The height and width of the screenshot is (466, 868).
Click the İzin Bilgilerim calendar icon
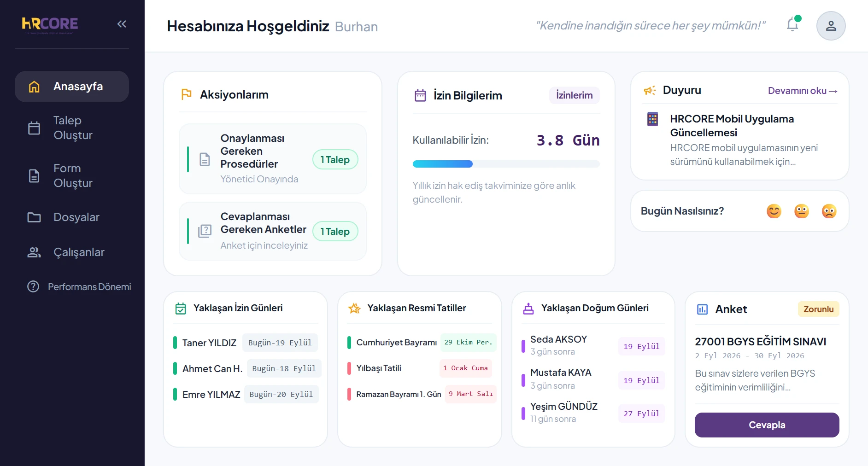coord(420,95)
